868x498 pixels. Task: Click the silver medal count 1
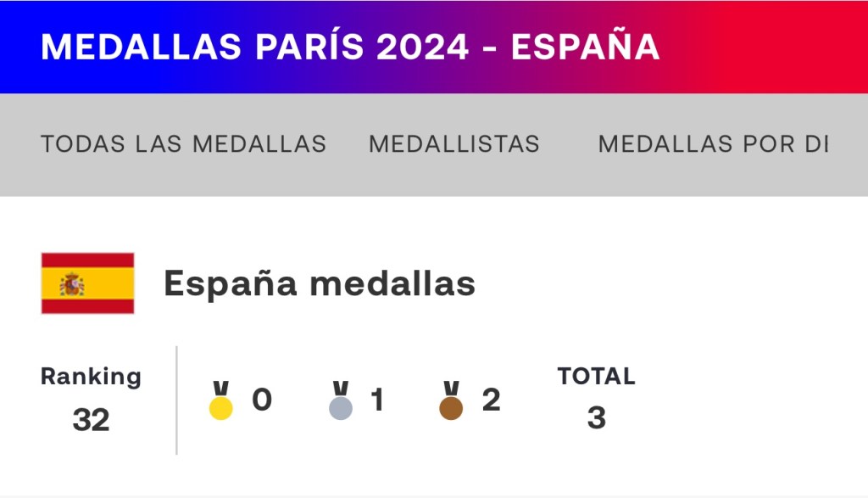pyautogui.click(x=377, y=400)
